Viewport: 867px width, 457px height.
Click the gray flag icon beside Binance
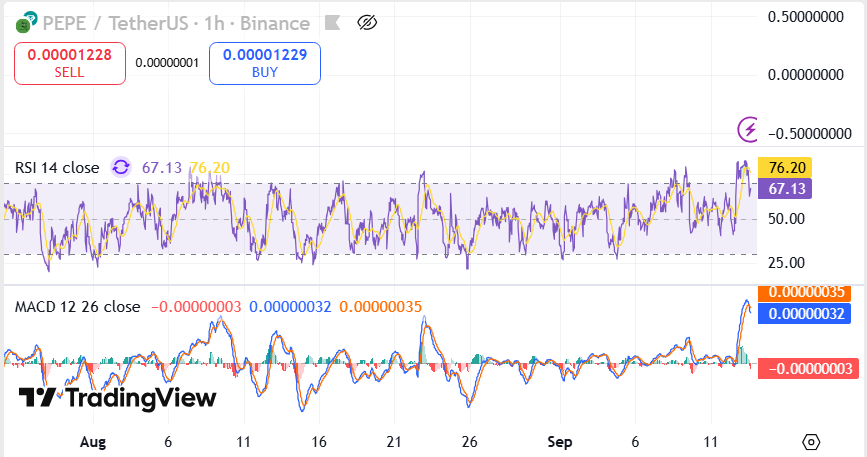click(x=332, y=23)
